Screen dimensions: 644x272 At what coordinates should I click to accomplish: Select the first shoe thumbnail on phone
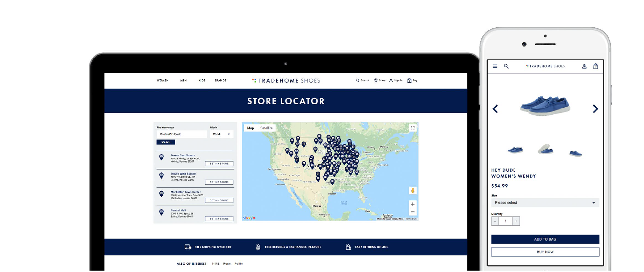tap(515, 150)
